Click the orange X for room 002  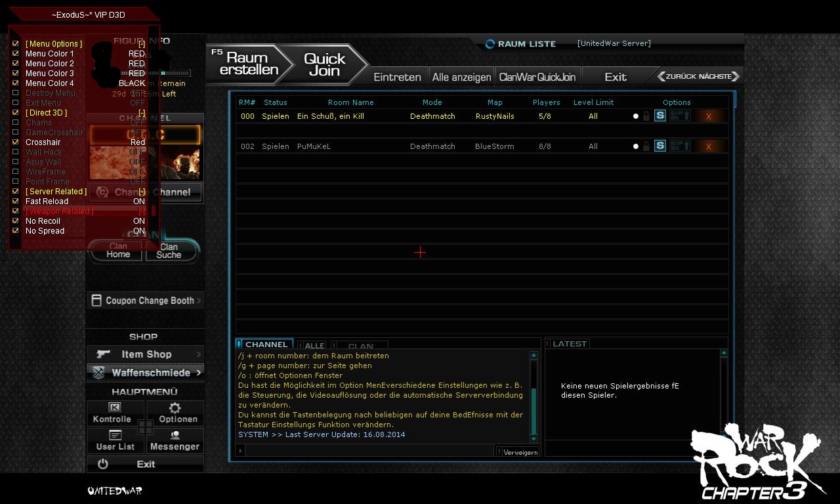coord(708,146)
